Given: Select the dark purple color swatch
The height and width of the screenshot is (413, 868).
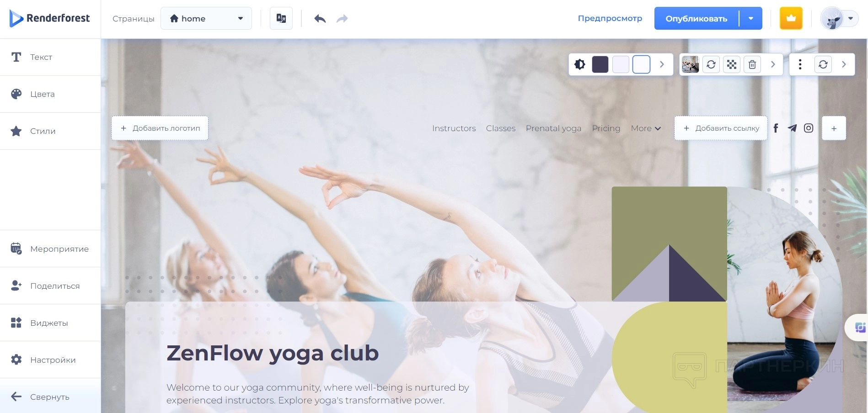Looking at the screenshot, I should point(600,64).
